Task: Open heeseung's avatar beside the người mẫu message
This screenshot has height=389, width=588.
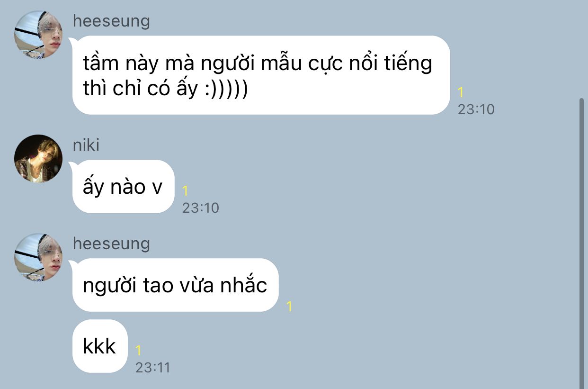Action: point(38,35)
